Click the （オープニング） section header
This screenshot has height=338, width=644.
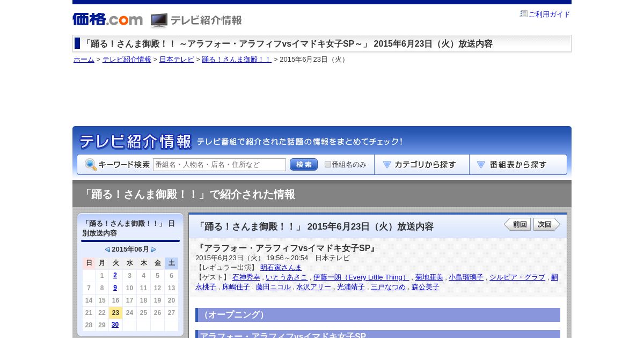378,315
